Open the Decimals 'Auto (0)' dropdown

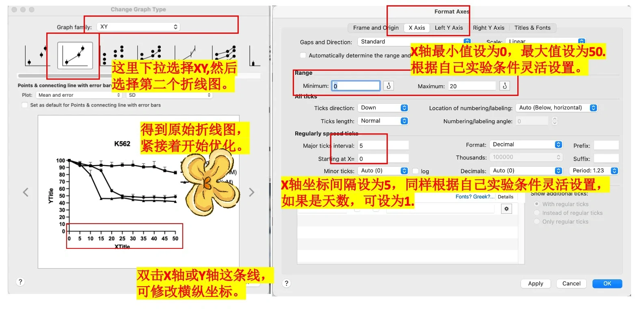(x=526, y=171)
